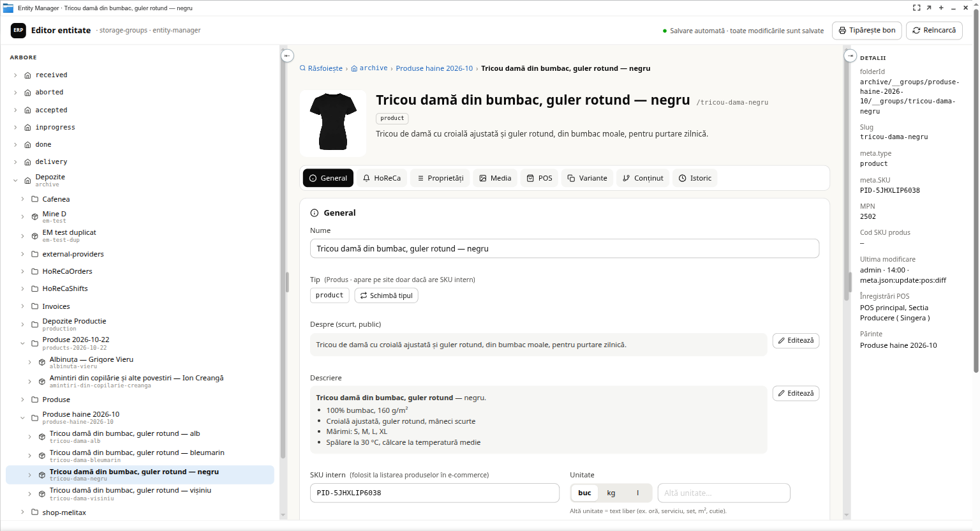980x531 pixels.
Task: Collapse the 'Produse 2026-10-22' folder
Action: [x=22, y=343]
